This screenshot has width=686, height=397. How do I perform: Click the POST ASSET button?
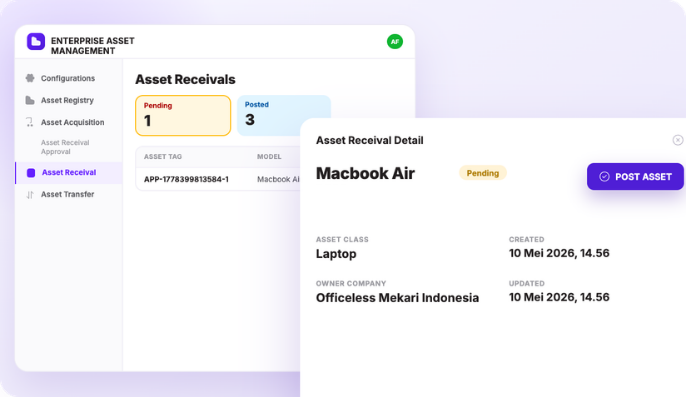point(635,176)
